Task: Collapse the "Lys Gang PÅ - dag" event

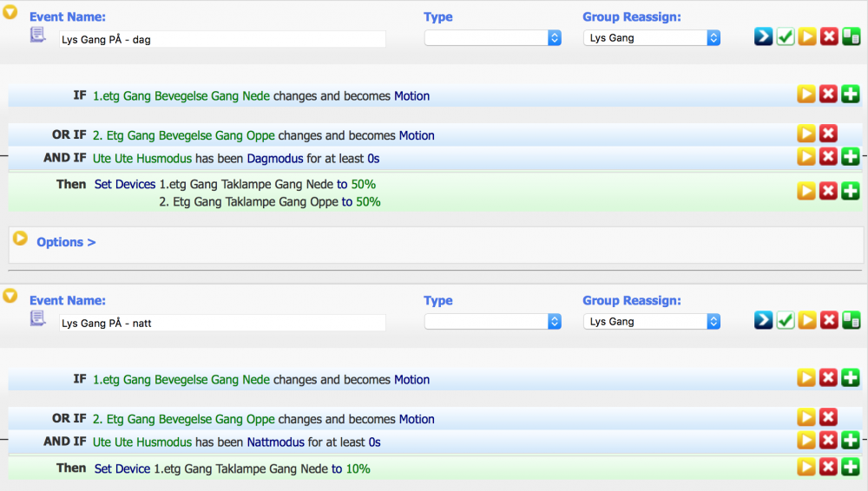Action: pyautogui.click(x=10, y=13)
